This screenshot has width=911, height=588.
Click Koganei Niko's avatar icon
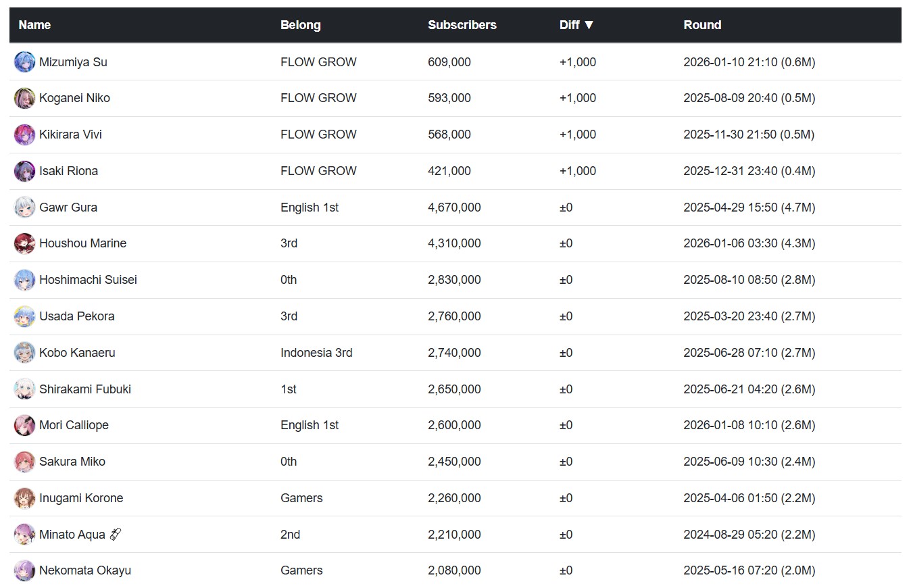tap(24, 99)
